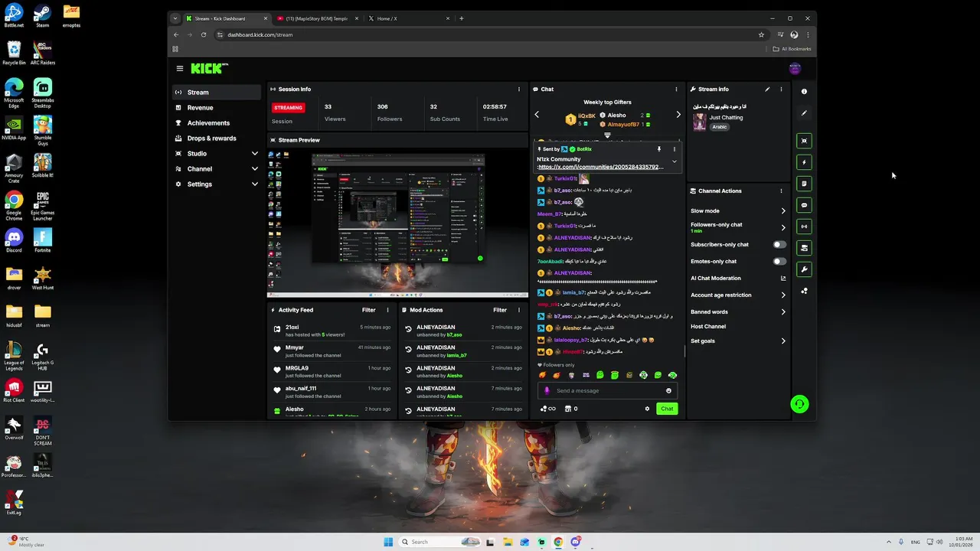This screenshot has height=551, width=980.
Task: Click the chat scrollbar
Action: point(684,351)
